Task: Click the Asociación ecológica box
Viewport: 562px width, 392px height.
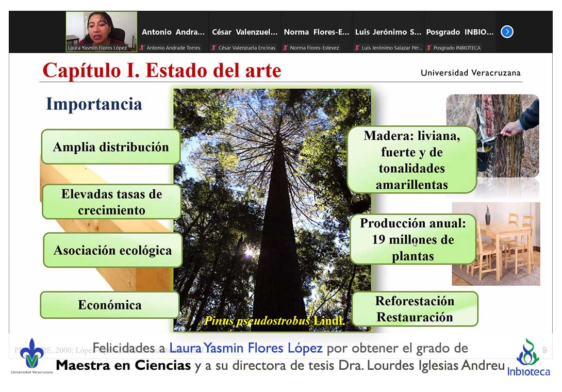Action: tap(112, 250)
